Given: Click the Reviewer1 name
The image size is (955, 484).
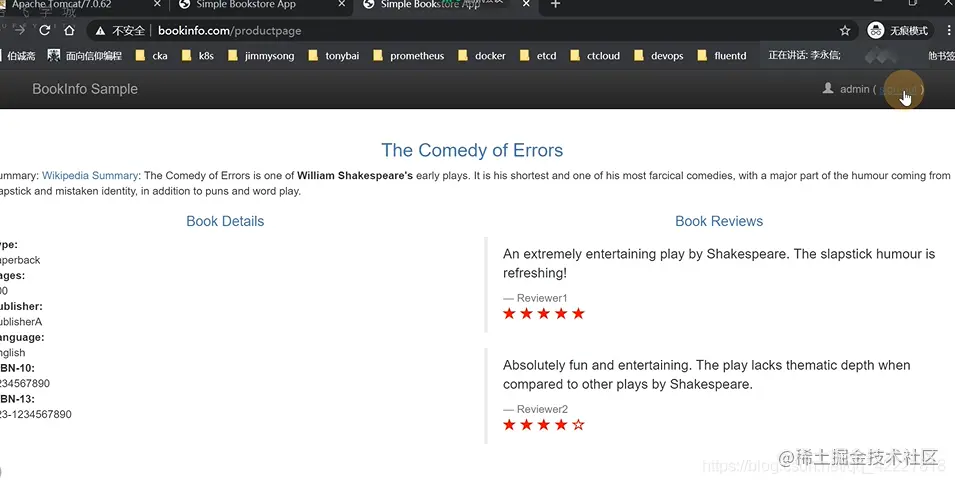Looking at the screenshot, I should click(542, 298).
